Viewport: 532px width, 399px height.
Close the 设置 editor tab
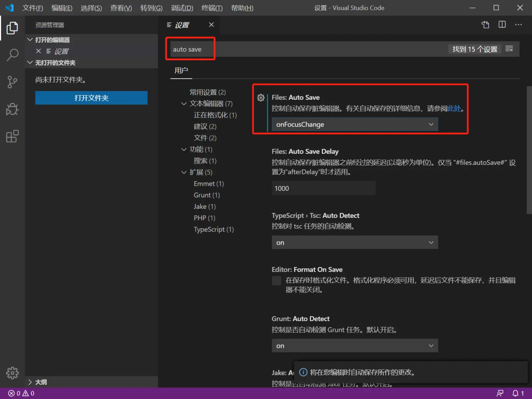point(211,24)
